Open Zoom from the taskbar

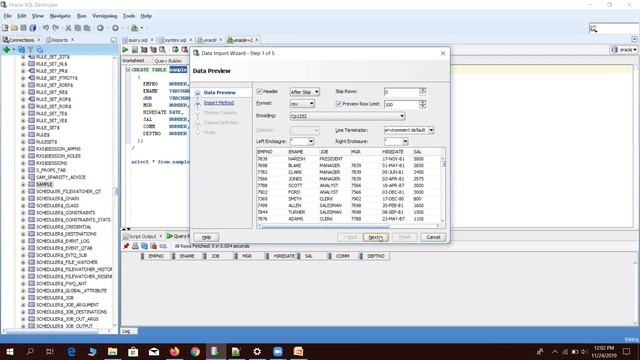pos(278,351)
